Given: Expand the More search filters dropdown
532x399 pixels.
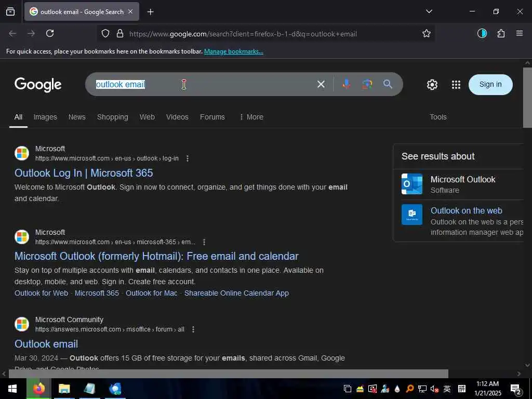Looking at the screenshot, I should [x=251, y=117].
